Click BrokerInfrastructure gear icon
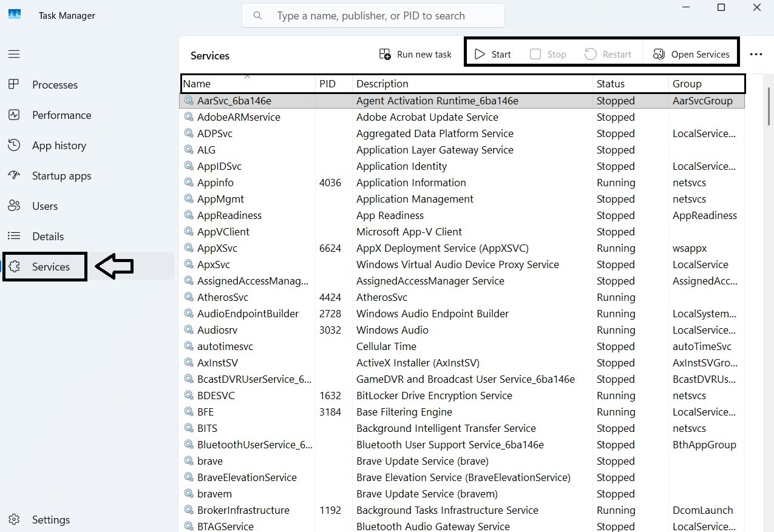Image resolution: width=774 pixels, height=532 pixels. pos(189,510)
